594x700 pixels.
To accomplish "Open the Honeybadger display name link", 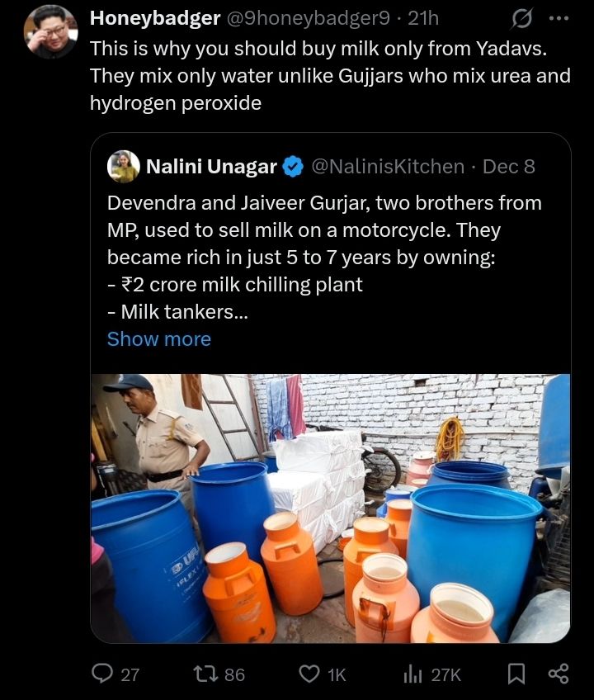I will 154,17.
